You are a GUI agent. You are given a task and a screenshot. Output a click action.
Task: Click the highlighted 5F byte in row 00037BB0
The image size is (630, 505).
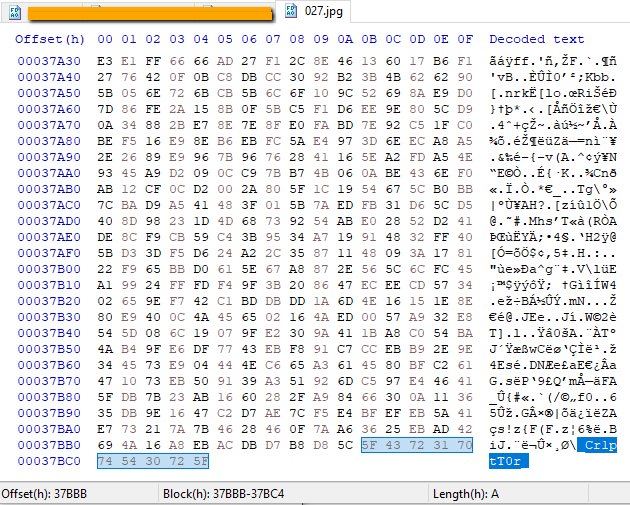pos(369,445)
